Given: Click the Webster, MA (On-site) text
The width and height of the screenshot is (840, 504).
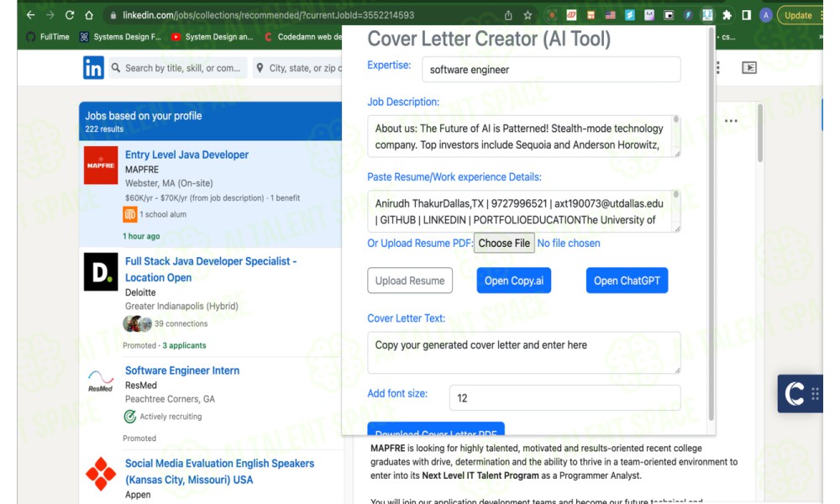Looking at the screenshot, I should (169, 183).
